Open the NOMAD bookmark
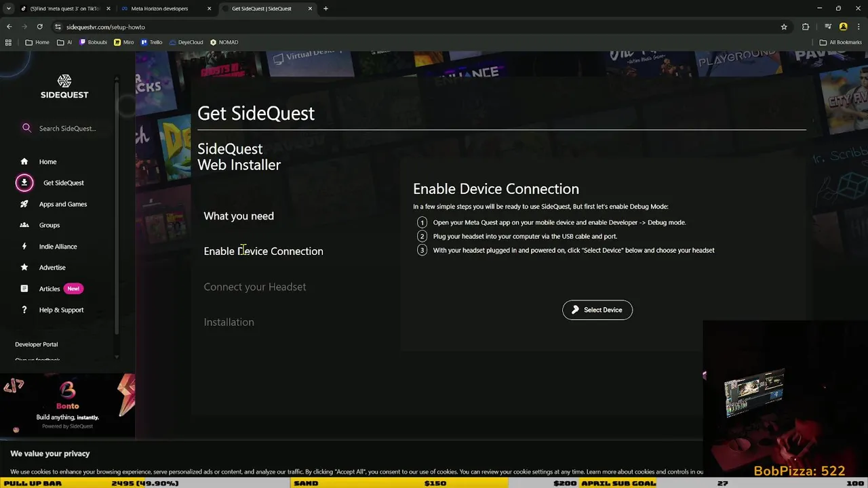The width and height of the screenshot is (868, 488). coord(224,42)
